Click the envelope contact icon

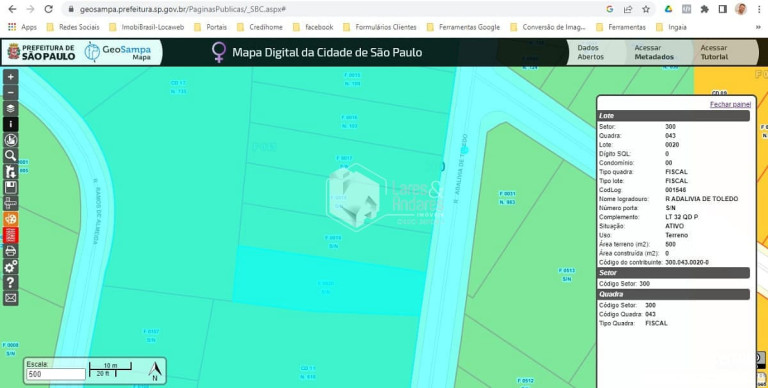click(x=10, y=298)
